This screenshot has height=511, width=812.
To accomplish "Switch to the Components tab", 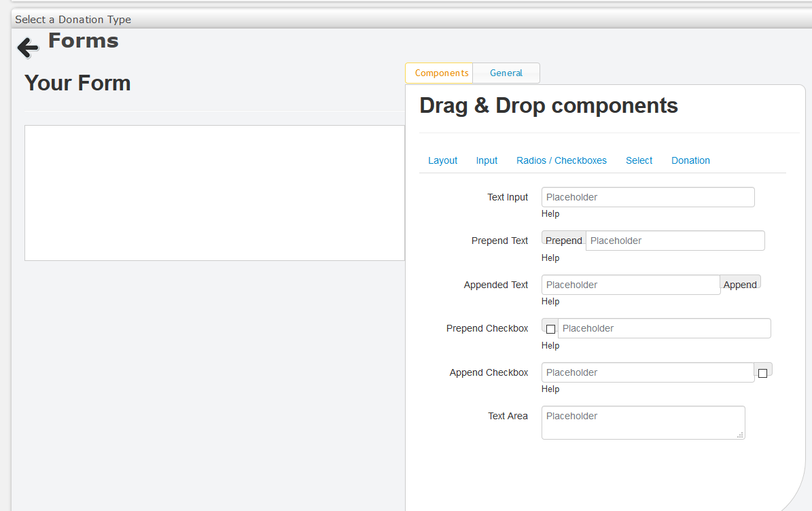I will tap(439, 73).
